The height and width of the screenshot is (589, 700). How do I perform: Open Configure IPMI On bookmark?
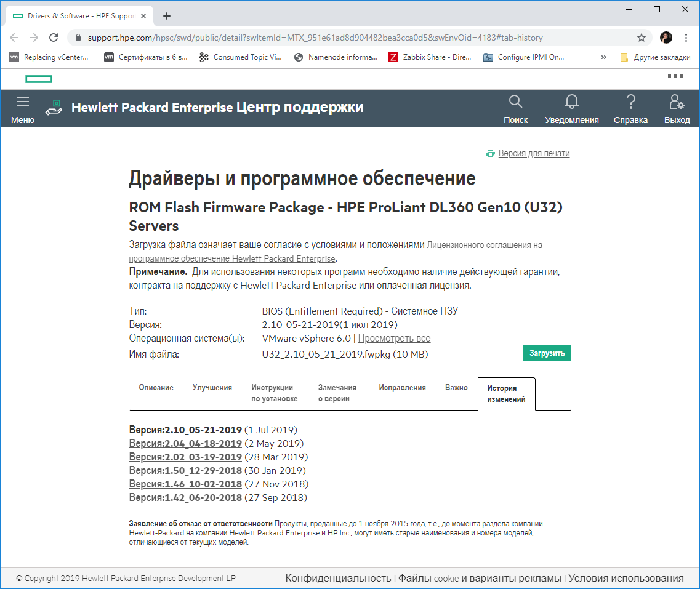[524, 57]
